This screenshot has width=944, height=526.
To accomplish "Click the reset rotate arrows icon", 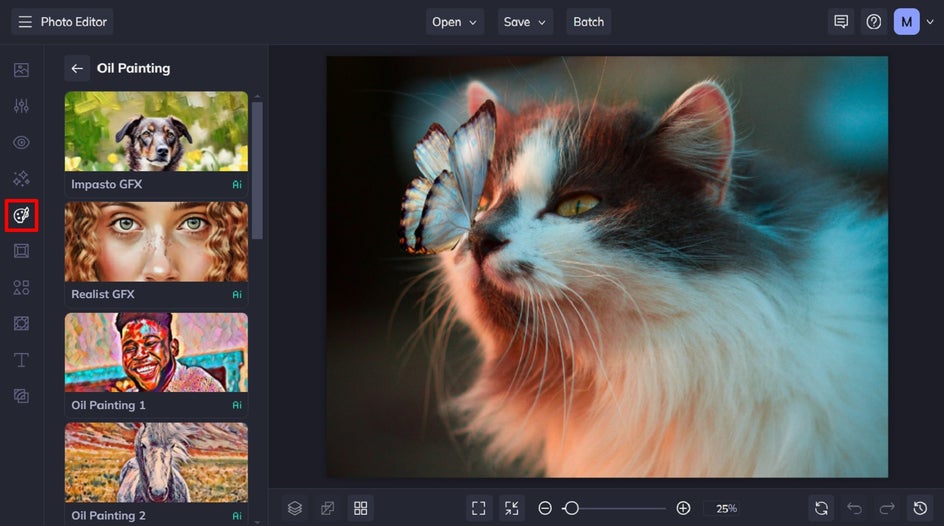I will pyautogui.click(x=821, y=509).
